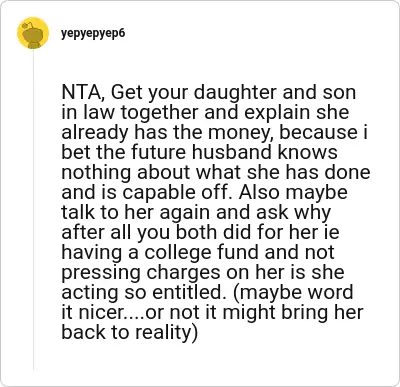
Task: Click the text "it nicer....or not it might bring her"
Action: coord(212,312)
